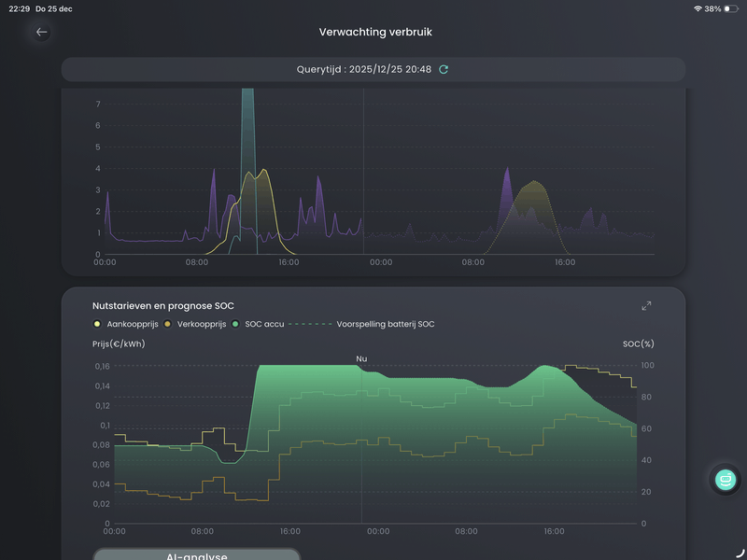The image size is (747, 560).
Task: Expand the SOC chart to fullscreen
Action: [646, 306]
